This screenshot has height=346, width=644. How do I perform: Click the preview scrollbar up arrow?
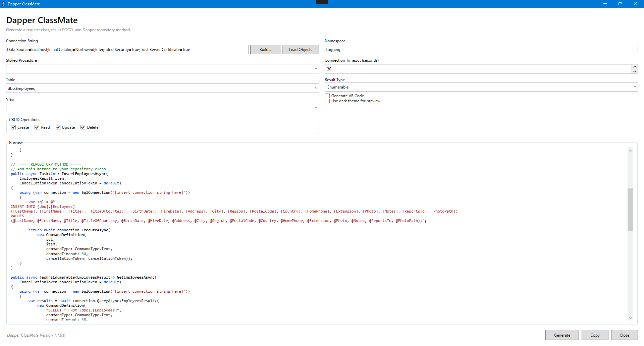click(630, 151)
